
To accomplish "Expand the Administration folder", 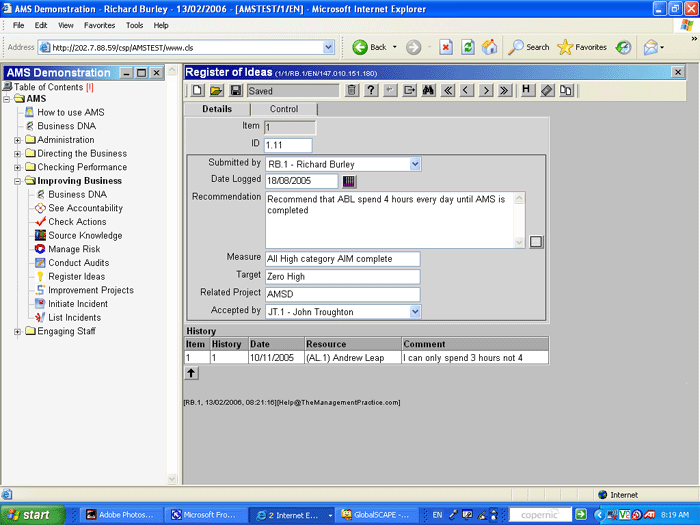I will (17, 140).
